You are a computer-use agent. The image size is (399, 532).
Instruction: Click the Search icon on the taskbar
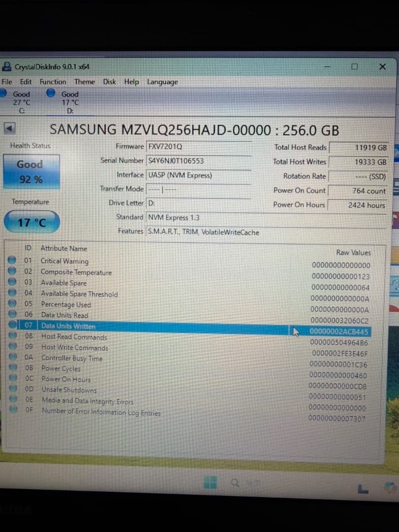(235, 482)
